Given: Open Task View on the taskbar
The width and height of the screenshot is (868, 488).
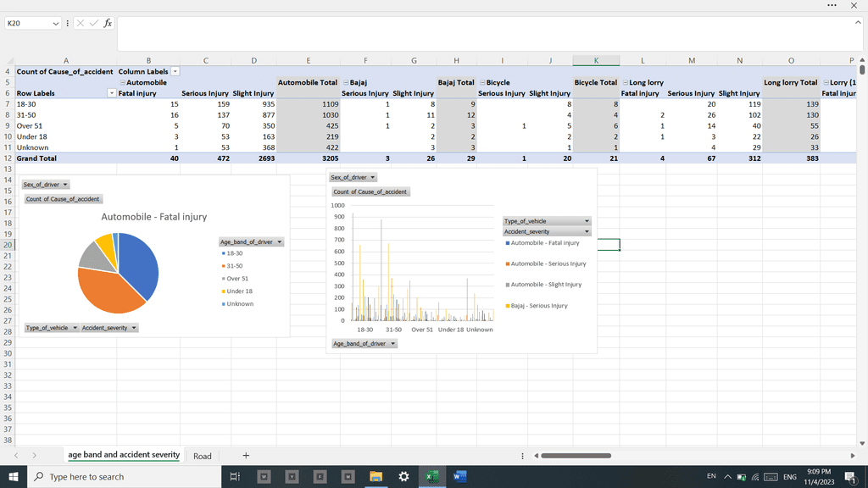Looking at the screenshot, I should click(235, 476).
